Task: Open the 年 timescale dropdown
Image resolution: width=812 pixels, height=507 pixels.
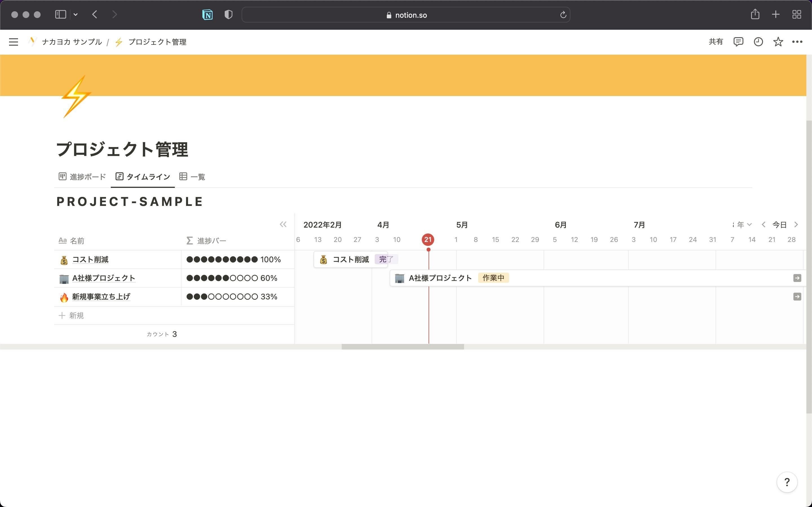Action: (743, 225)
